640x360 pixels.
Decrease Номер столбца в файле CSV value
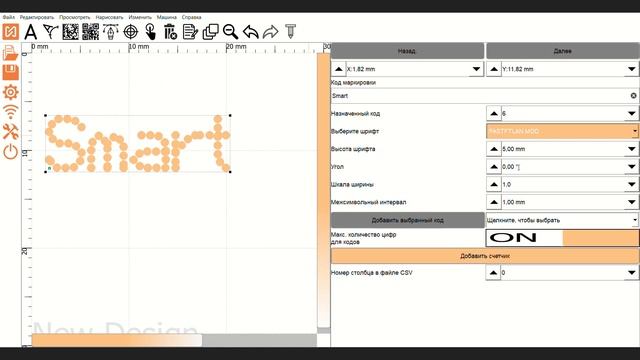pyautogui.click(x=631, y=273)
